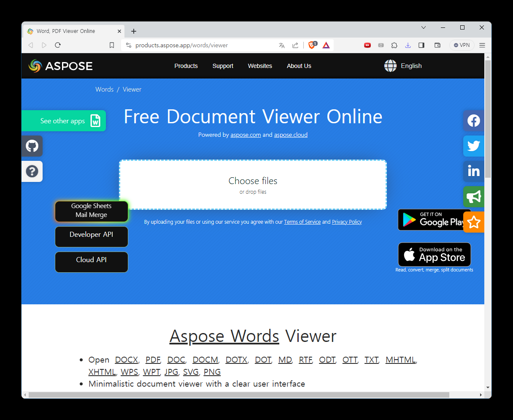513x420 pixels.
Task: Click the red YouTube extension icon
Action: [367, 45]
